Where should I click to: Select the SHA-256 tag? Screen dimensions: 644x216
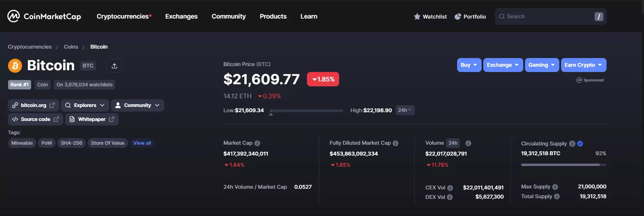[x=71, y=143]
